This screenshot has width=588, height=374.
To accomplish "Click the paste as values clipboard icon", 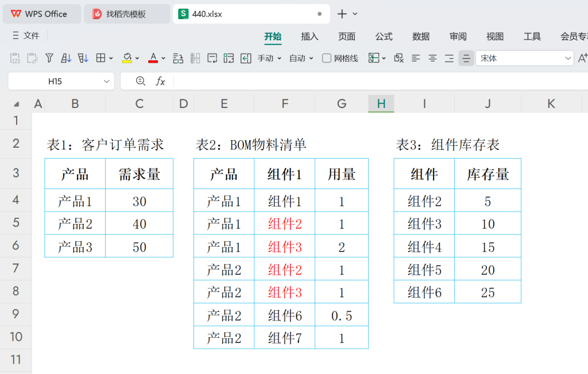I will click(15, 58).
